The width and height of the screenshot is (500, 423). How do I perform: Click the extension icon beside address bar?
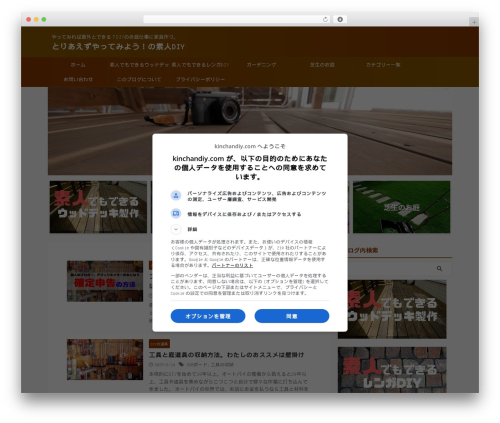(x=340, y=19)
